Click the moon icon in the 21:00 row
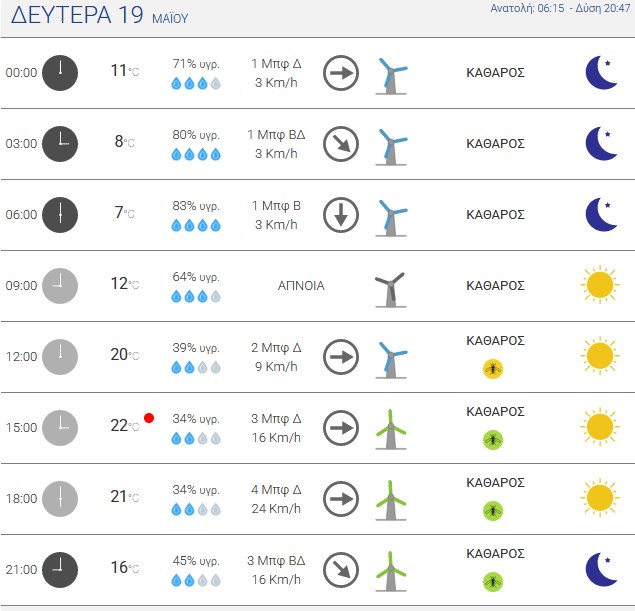 (601, 569)
